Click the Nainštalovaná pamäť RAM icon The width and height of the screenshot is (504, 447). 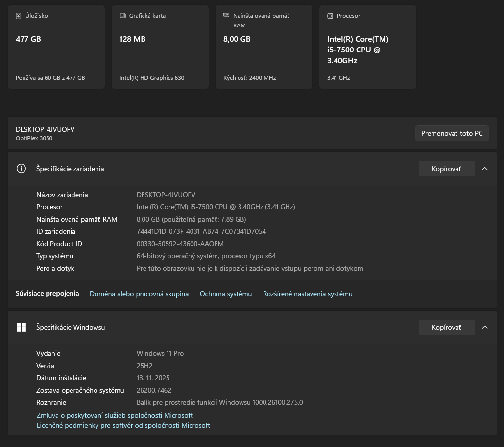click(226, 15)
